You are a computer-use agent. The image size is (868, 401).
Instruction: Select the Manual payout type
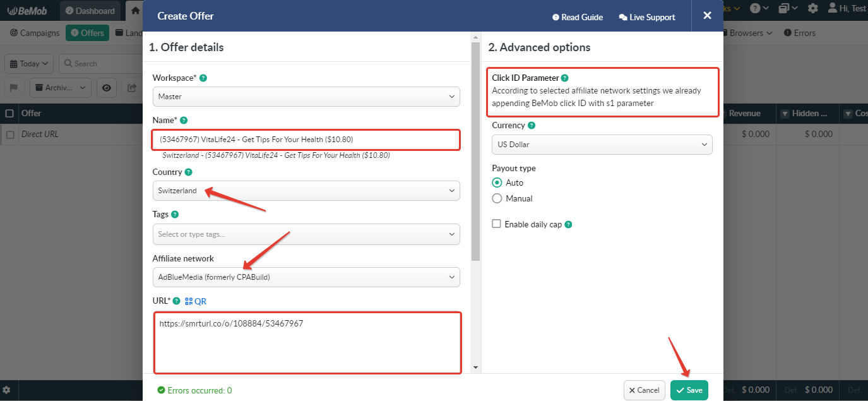coord(497,198)
